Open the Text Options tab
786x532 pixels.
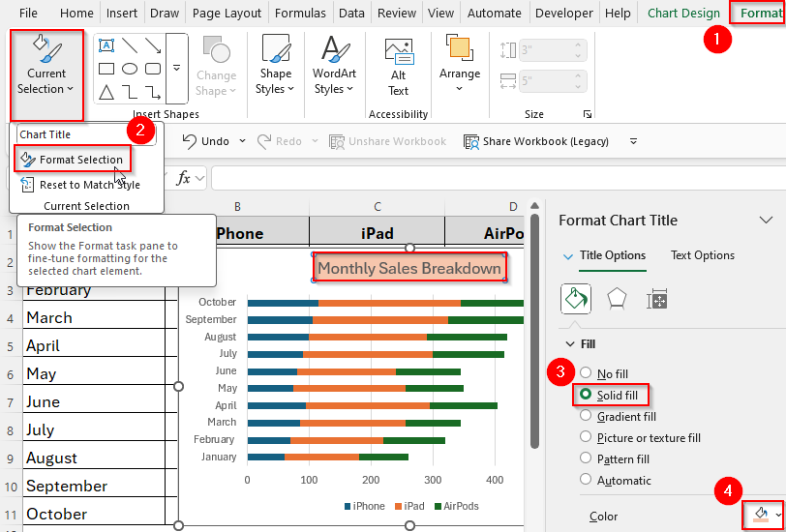(703, 255)
